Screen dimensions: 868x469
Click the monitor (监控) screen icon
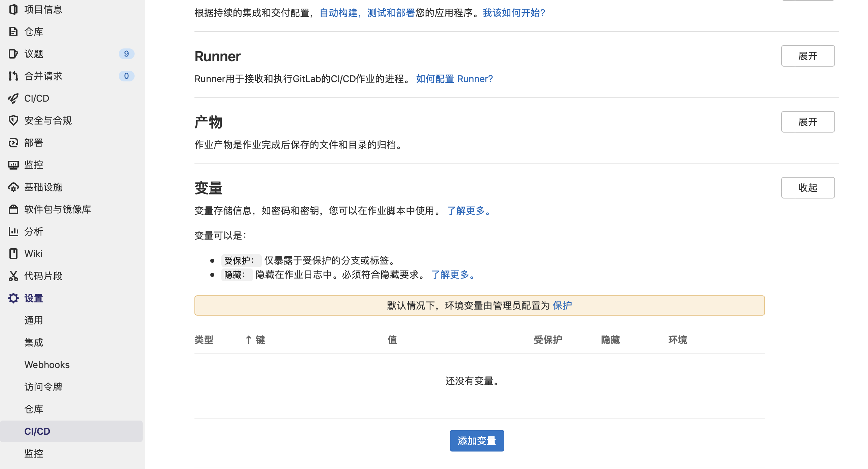tap(13, 165)
